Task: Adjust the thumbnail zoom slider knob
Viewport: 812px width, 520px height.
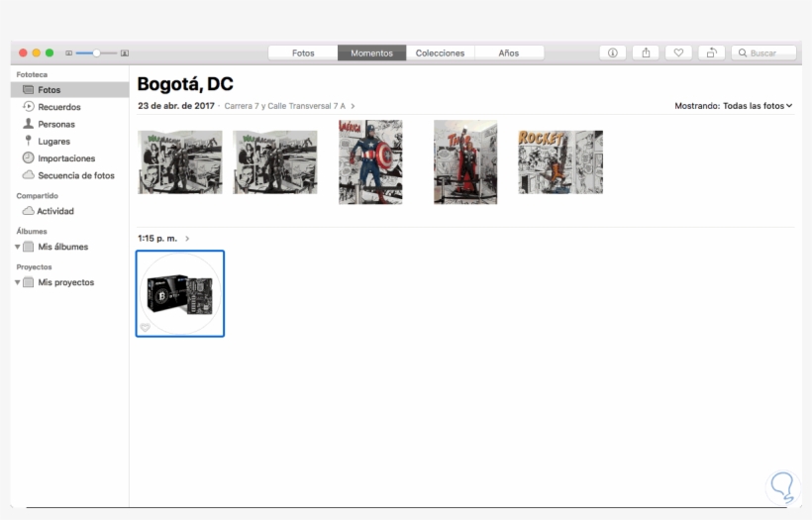Action: [x=96, y=52]
